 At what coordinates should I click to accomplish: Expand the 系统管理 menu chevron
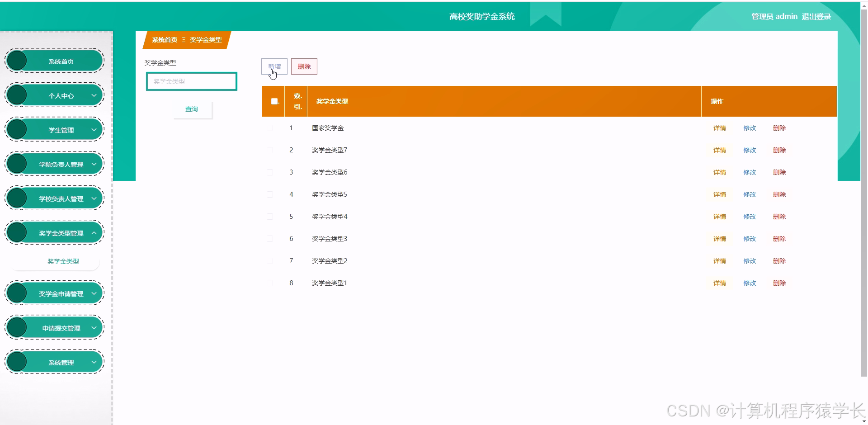click(x=94, y=362)
